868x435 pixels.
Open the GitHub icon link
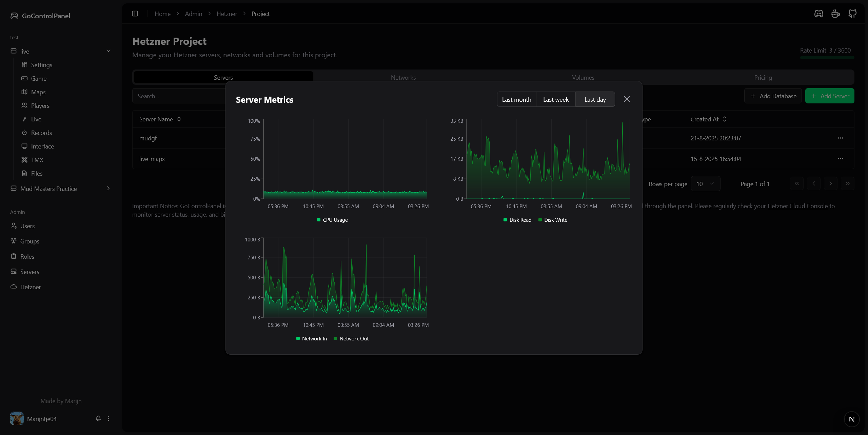coord(852,14)
